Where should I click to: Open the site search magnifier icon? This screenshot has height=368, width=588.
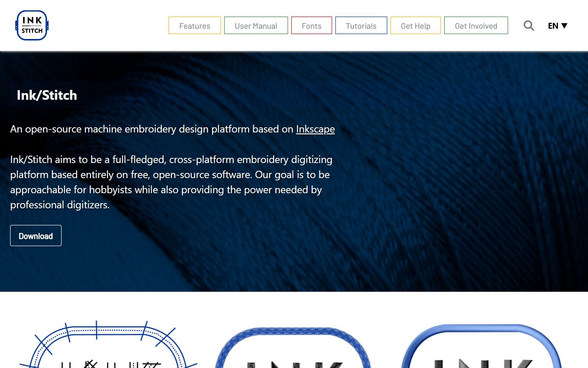pyautogui.click(x=528, y=26)
